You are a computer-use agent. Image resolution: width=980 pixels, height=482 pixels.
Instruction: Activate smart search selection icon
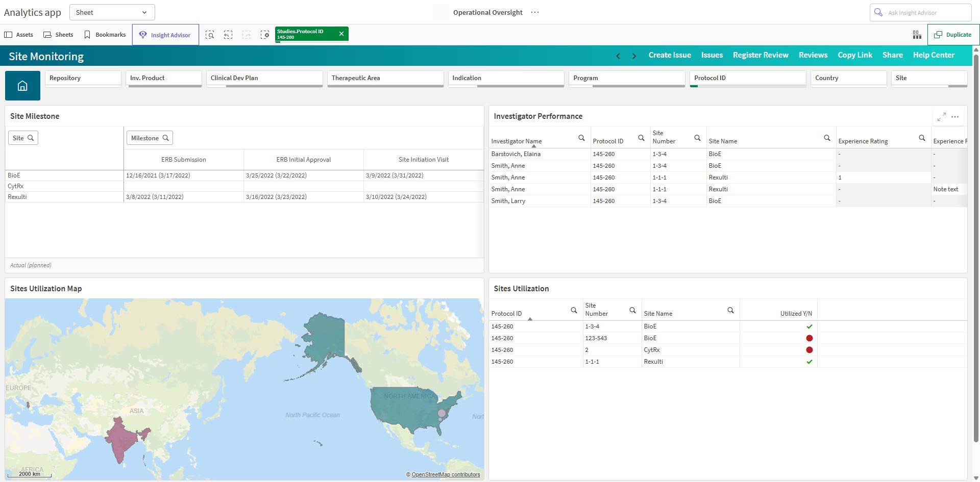210,35
